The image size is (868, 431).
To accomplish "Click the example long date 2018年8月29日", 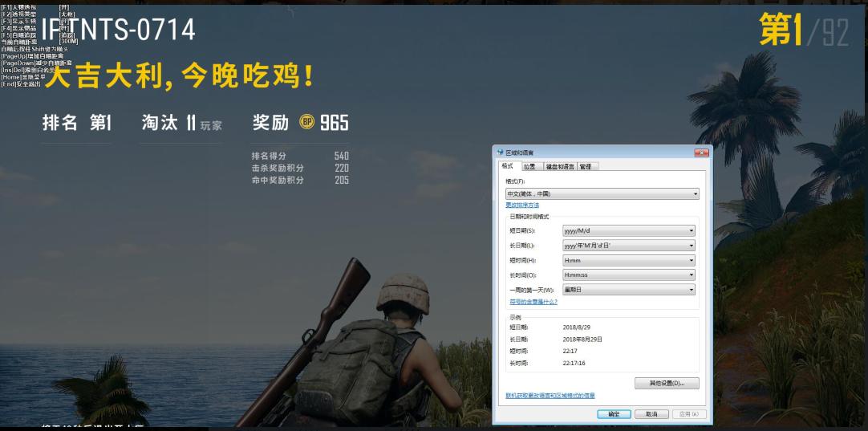I will [x=582, y=339].
